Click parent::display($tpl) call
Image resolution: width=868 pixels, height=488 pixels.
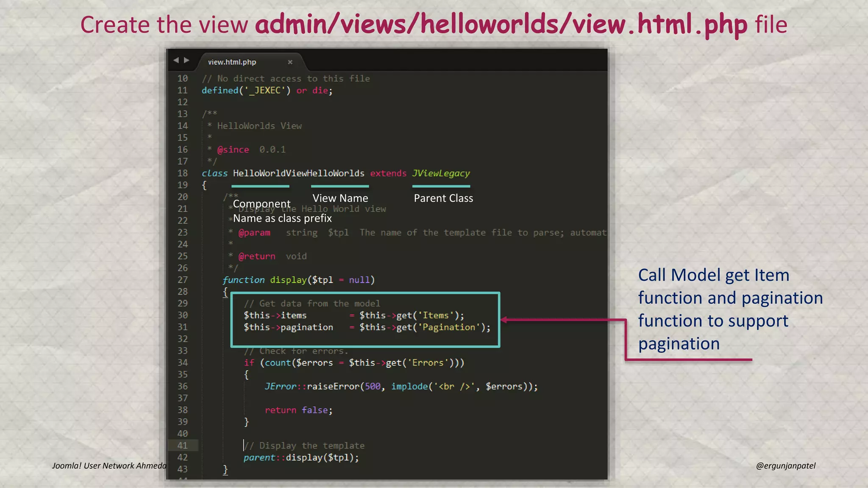[x=301, y=457]
